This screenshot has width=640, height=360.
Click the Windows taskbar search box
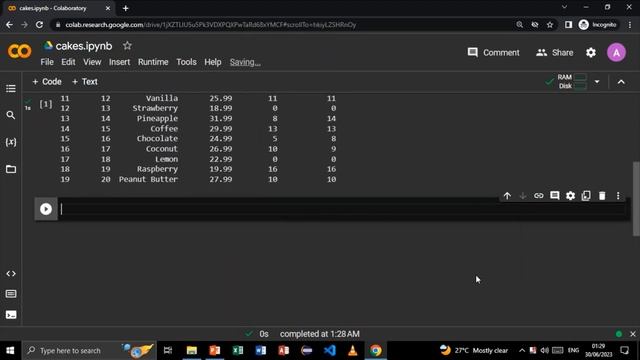pyautogui.click(x=89, y=351)
